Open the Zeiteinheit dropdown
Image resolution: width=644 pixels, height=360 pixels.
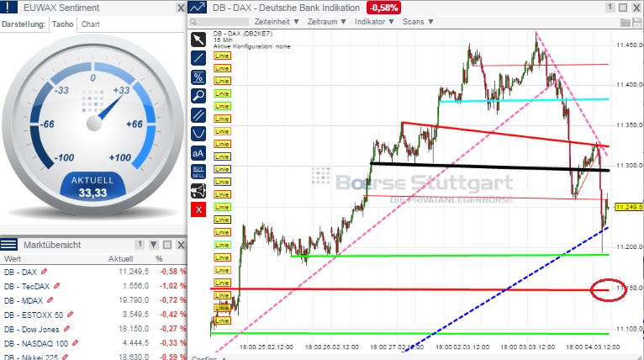pos(276,22)
